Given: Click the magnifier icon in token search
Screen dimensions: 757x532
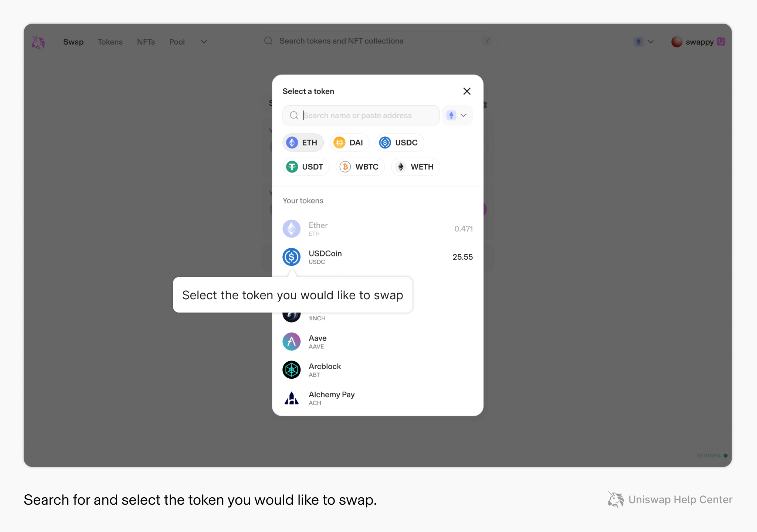Looking at the screenshot, I should [294, 115].
